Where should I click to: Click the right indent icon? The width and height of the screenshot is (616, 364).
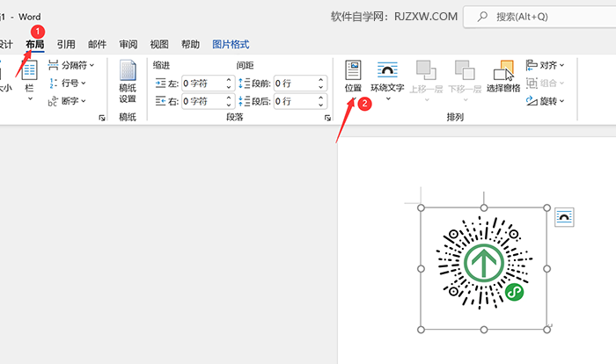(160, 101)
